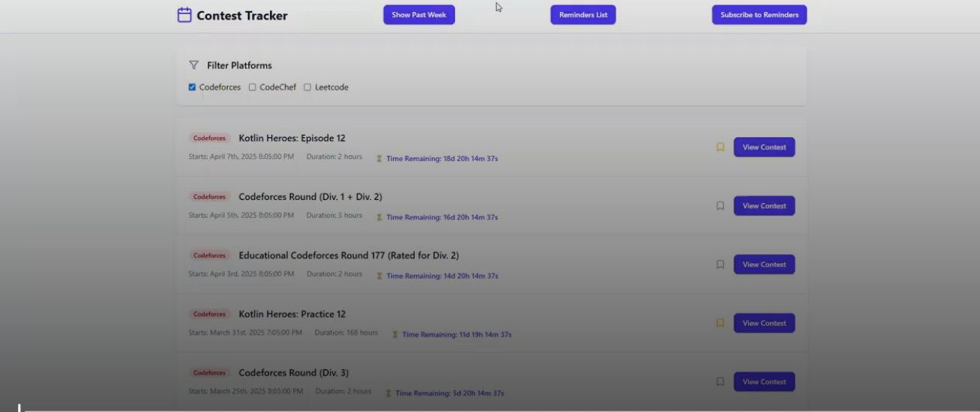
Task: Click Codeforces tag on Kotlin Heroes: Practice 12
Action: point(209,314)
